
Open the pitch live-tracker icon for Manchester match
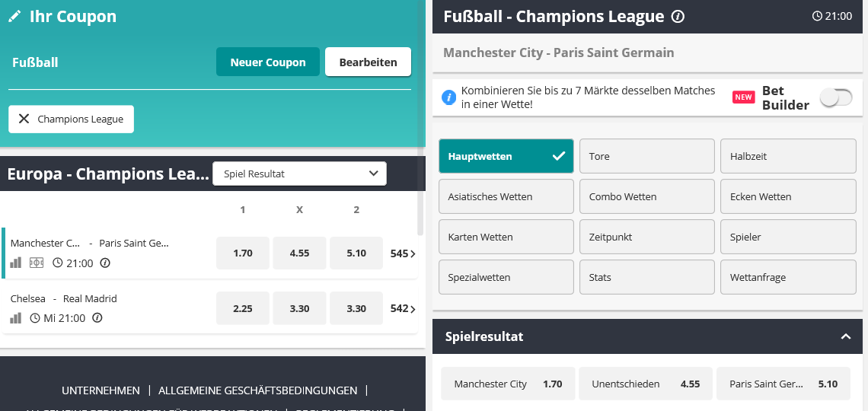click(37, 263)
